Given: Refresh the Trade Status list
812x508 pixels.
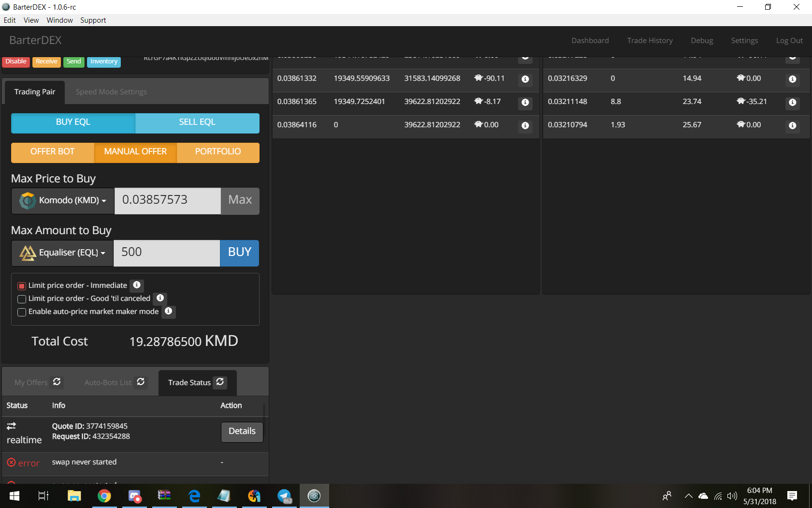Looking at the screenshot, I should coord(220,382).
